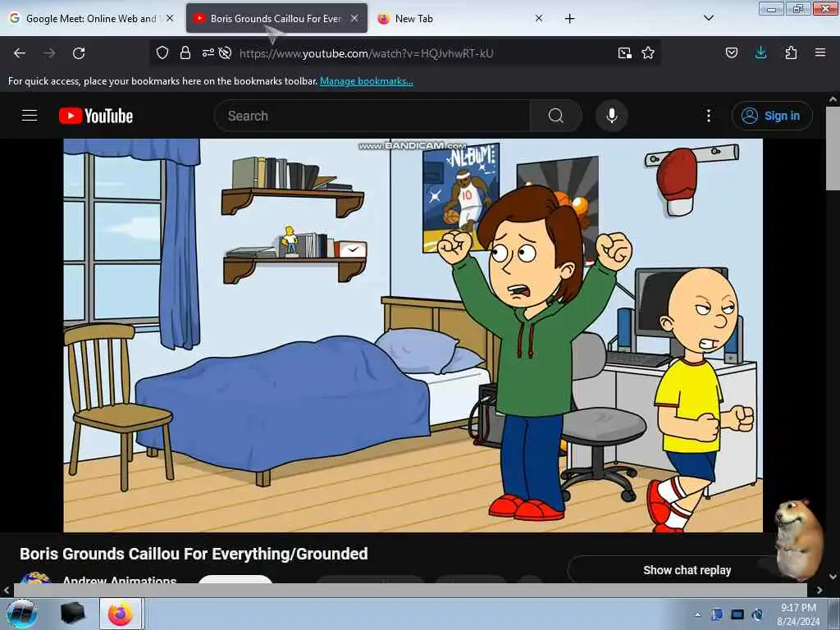Viewport: 840px width, 630px height.
Task: Open the site permissions icon in address bar
Action: click(x=208, y=52)
